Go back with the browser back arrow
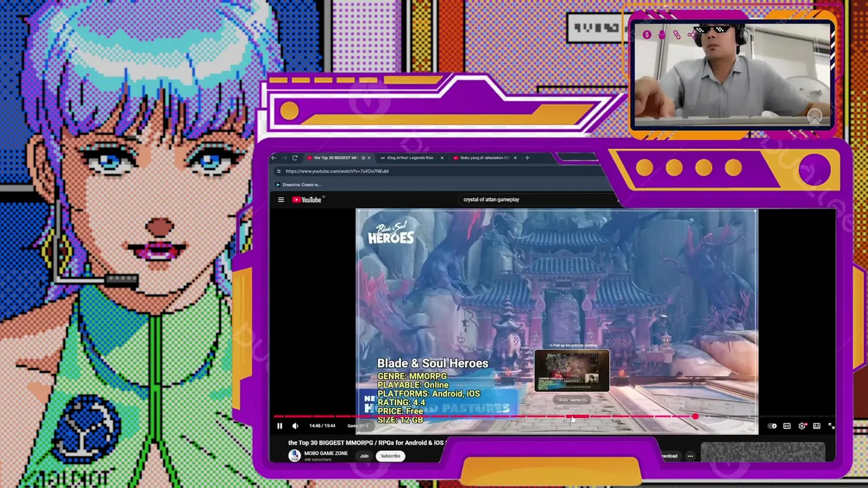The height and width of the screenshot is (488, 868). point(274,158)
